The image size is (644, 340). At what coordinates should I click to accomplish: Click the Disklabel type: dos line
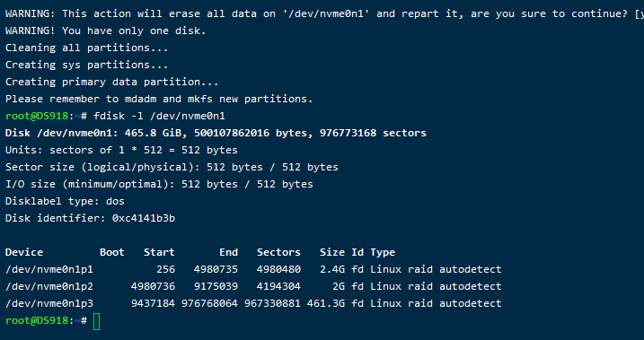click(65, 201)
